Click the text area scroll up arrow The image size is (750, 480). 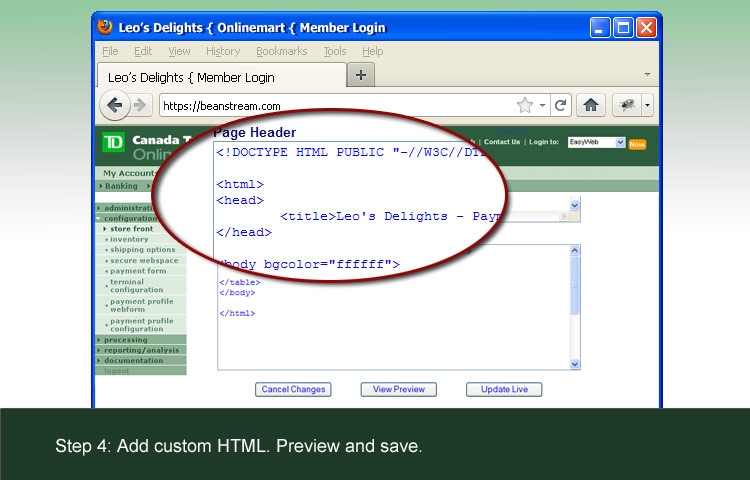coord(575,250)
